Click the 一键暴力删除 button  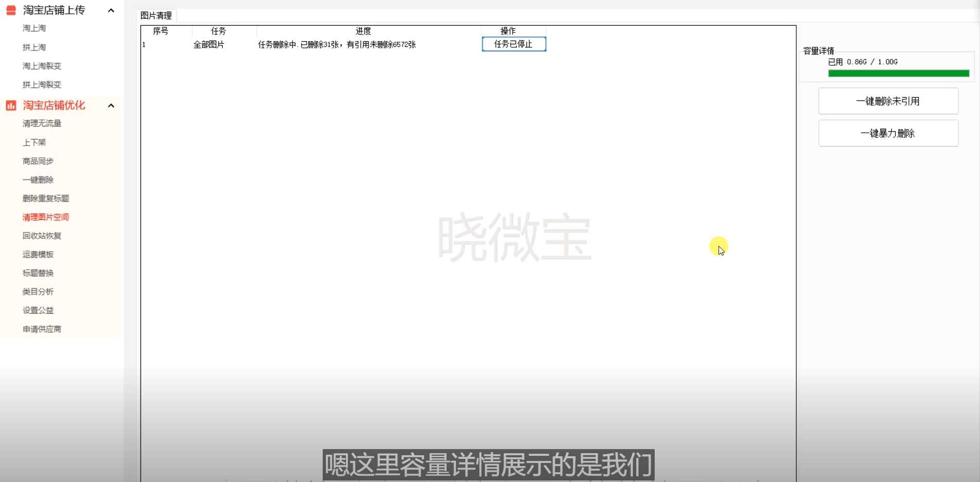pos(888,133)
